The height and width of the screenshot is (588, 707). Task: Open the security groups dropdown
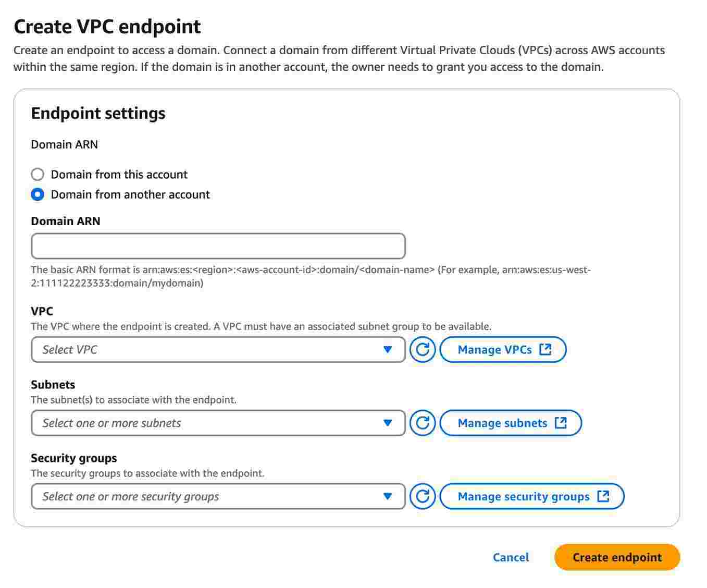pos(218,497)
